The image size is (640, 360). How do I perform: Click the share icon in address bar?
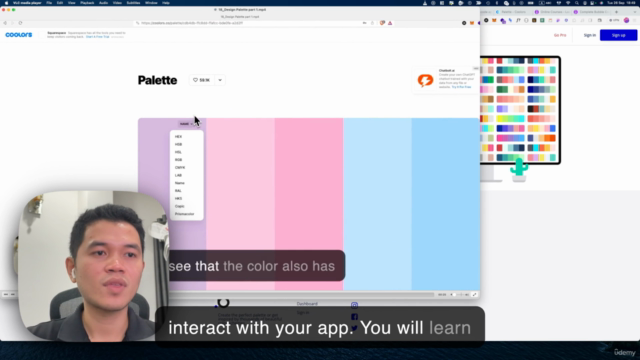[x=372, y=23]
